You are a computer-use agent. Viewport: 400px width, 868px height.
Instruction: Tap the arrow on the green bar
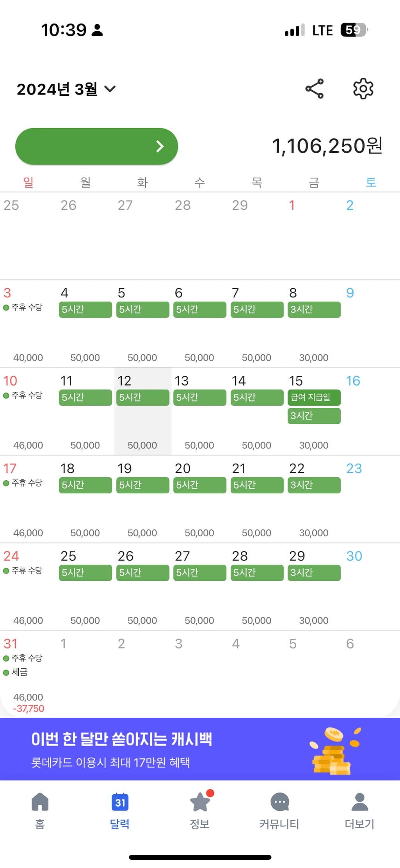[160, 146]
